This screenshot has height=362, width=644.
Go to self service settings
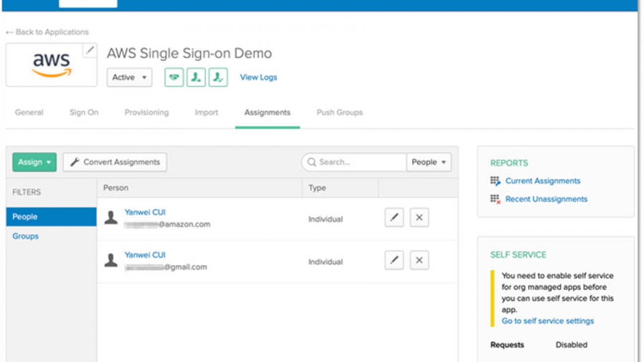click(548, 321)
